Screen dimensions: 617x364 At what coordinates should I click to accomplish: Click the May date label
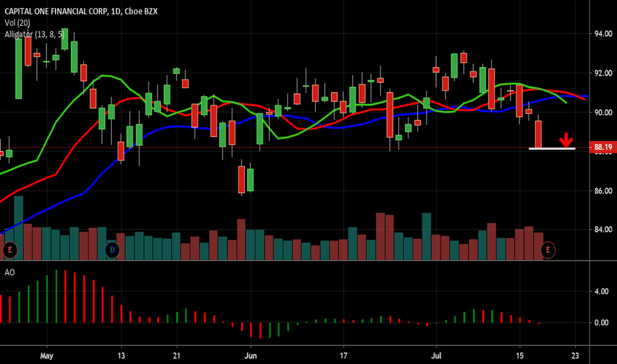click(46, 356)
